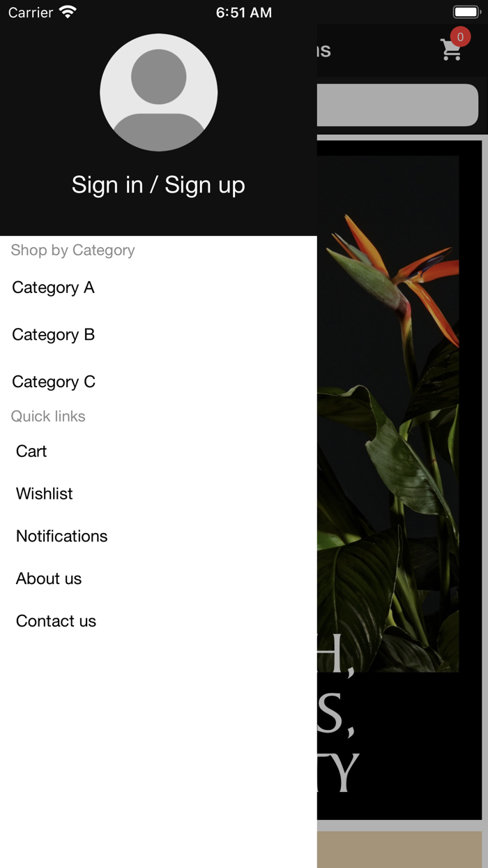
Task: Click the Quick links heading
Action: click(48, 417)
